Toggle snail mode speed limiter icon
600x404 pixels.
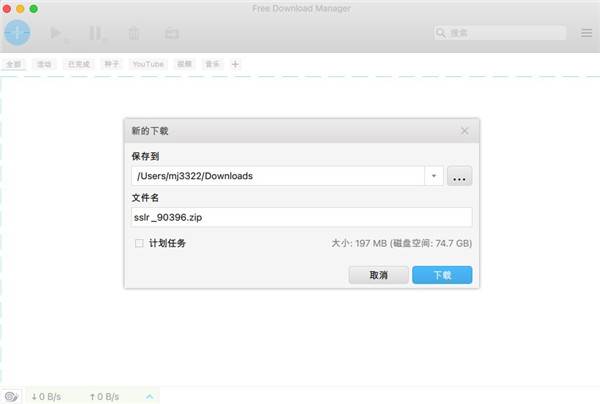point(11,396)
